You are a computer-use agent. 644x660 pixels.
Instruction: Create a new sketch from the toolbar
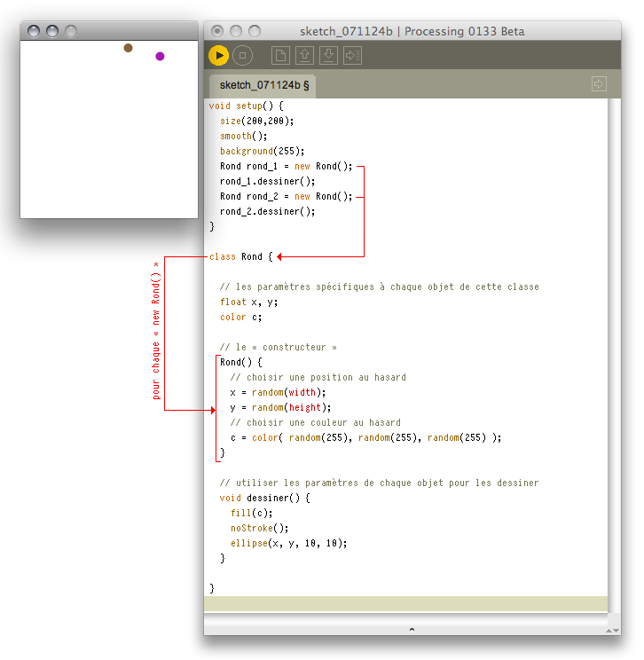pos(280,56)
